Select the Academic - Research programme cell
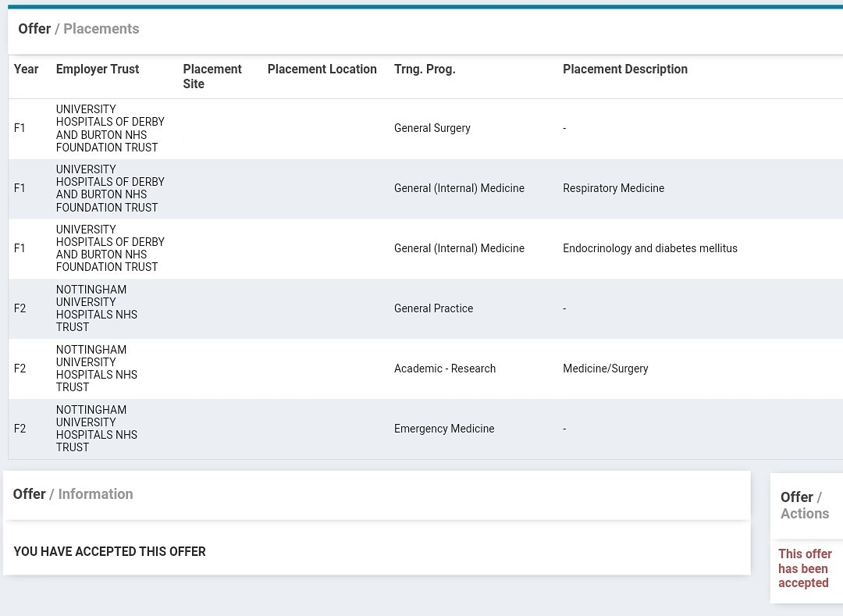This screenshot has height=616, width=843. [x=445, y=369]
